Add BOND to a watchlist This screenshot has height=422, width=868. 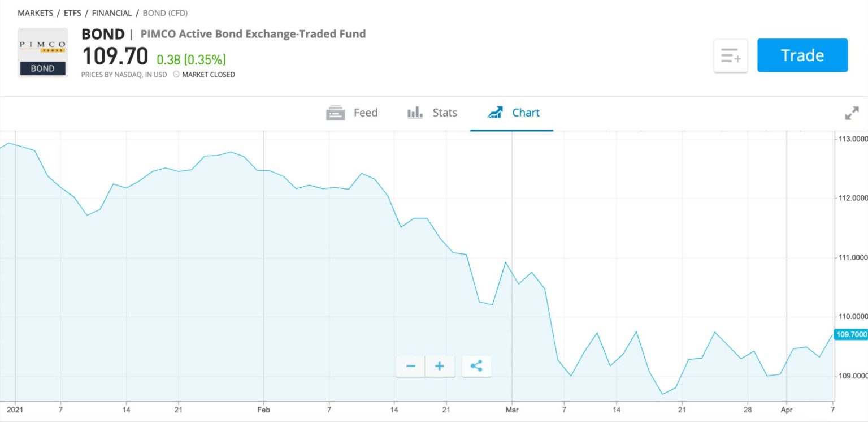coord(730,55)
